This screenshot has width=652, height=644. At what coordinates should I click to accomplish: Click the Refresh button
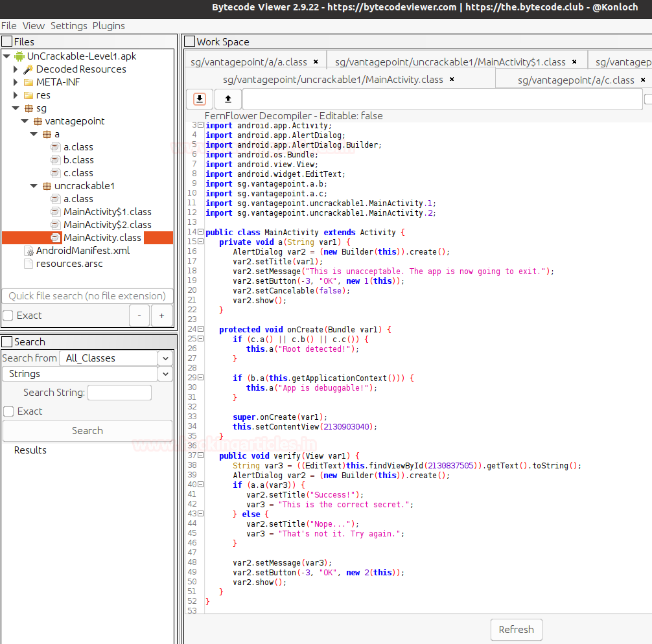[516, 629]
